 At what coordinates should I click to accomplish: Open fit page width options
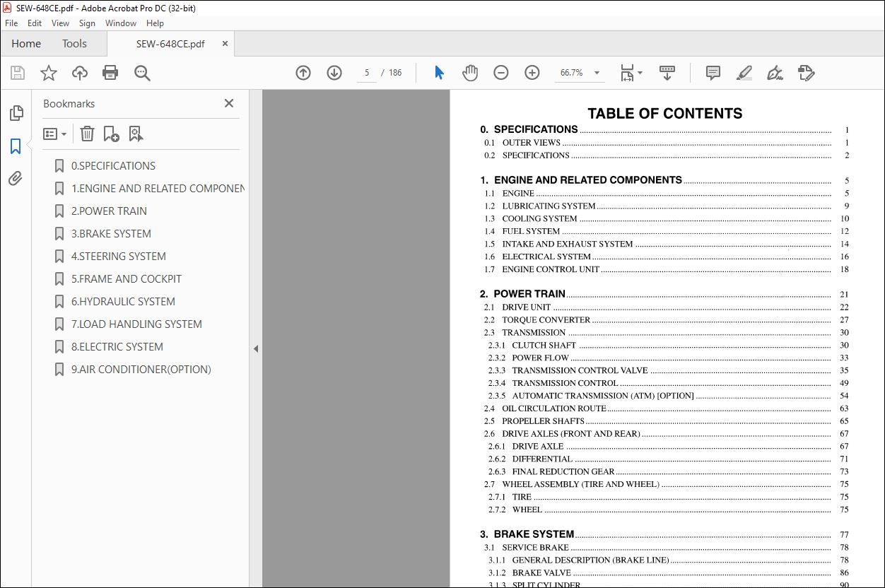pyautogui.click(x=631, y=73)
